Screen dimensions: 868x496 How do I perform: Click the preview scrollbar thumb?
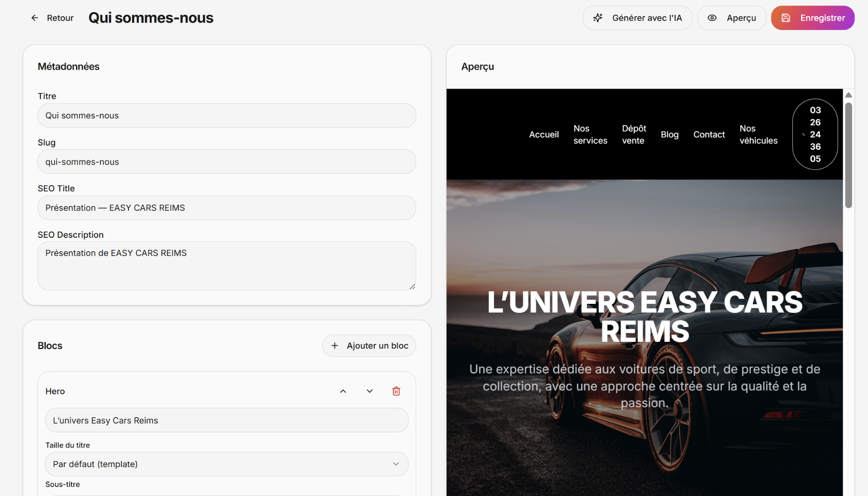pyautogui.click(x=849, y=155)
